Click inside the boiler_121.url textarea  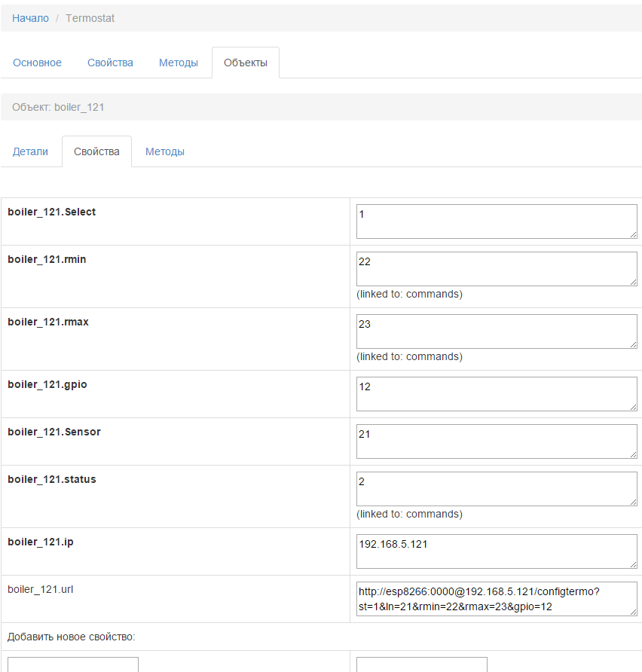pos(496,599)
